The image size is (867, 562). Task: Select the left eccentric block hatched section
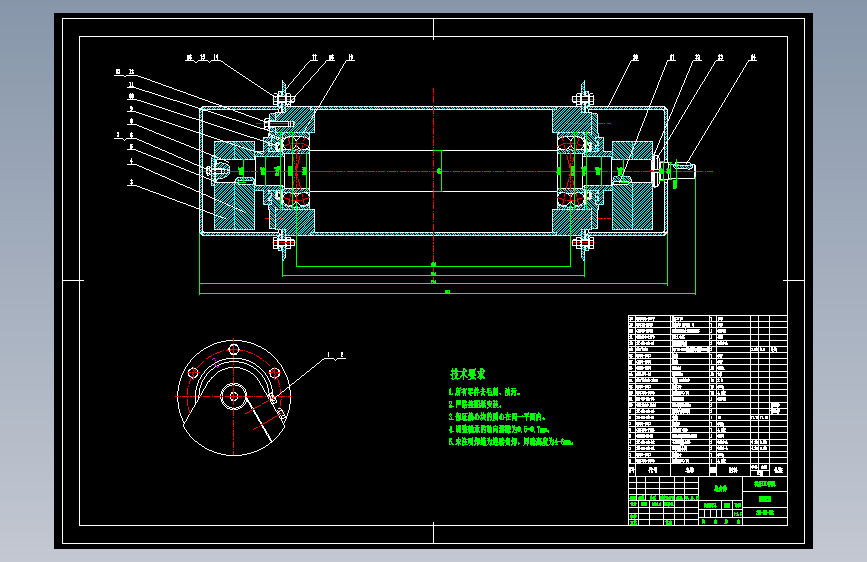click(234, 186)
